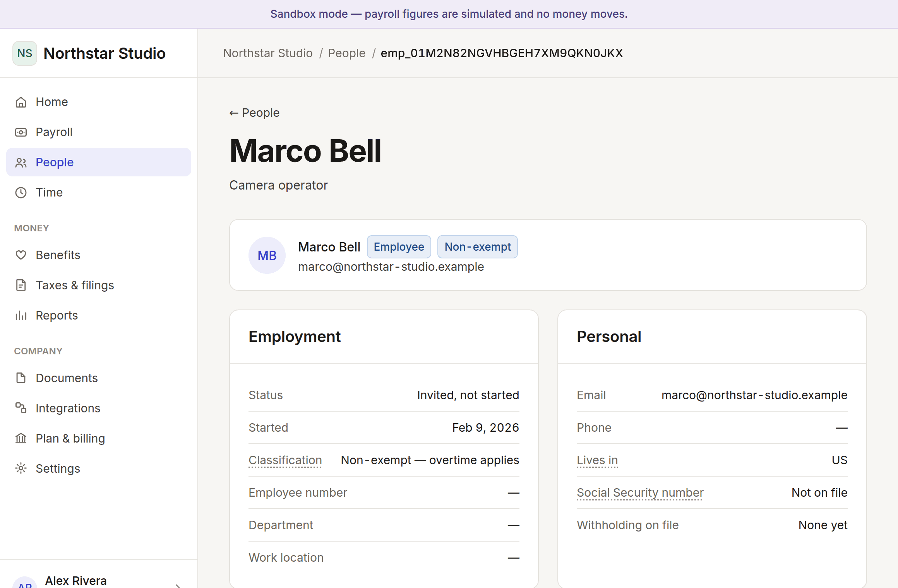Click People breadcrumb link

pyautogui.click(x=347, y=53)
